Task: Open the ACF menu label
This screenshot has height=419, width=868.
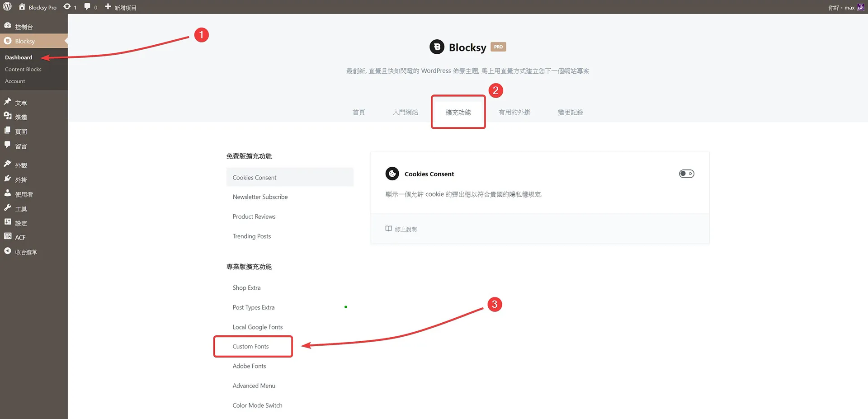Action: [20, 238]
